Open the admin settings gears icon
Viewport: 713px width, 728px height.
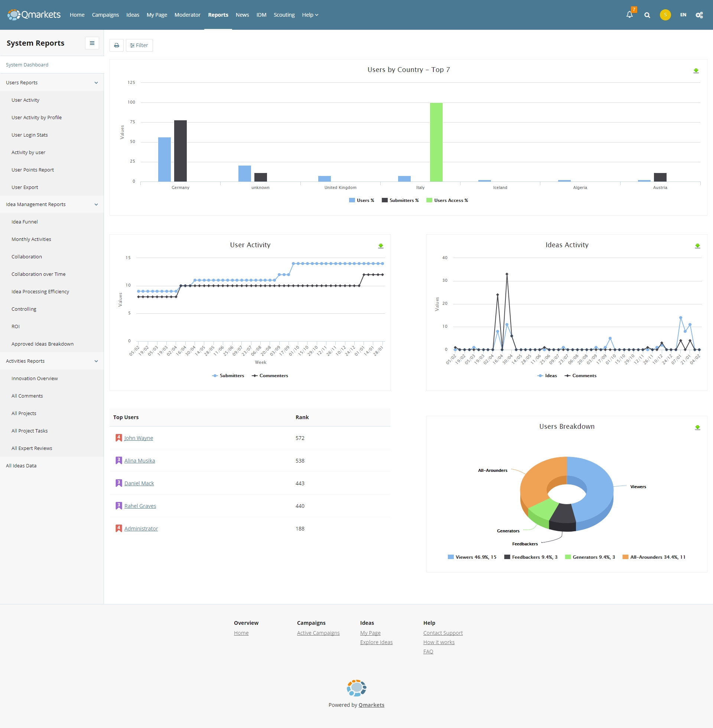[x=699, y=15]
